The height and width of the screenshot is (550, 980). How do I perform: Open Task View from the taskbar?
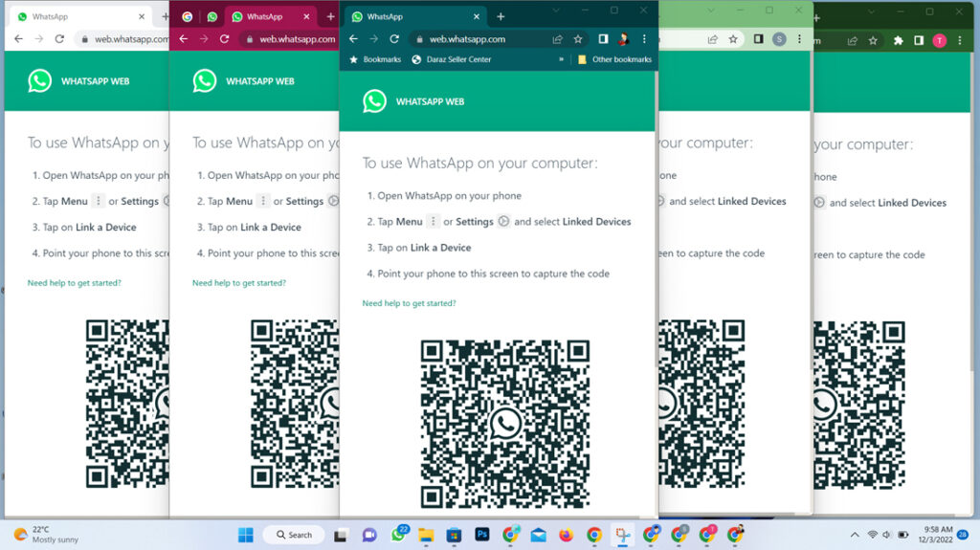341,535
